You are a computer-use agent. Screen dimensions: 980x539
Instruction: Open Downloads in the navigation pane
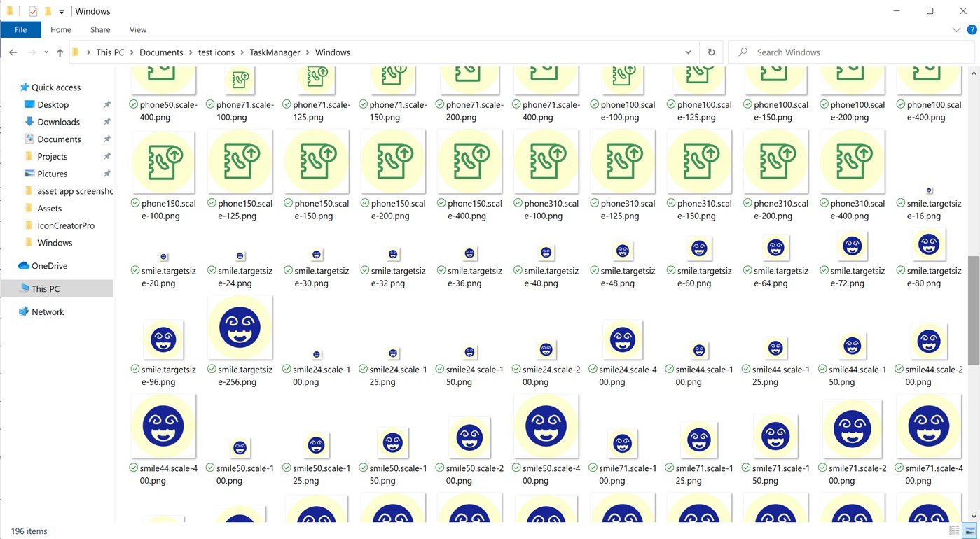pos(58,122)
